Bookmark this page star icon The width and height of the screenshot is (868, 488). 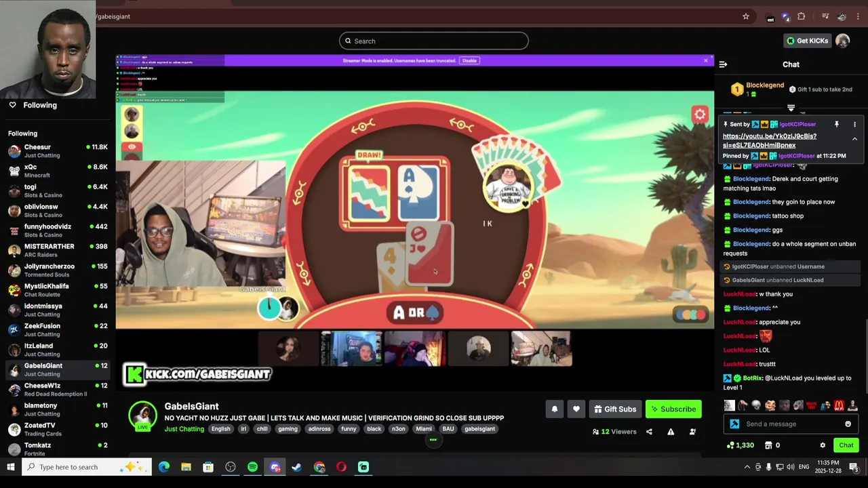pos(746,16)
